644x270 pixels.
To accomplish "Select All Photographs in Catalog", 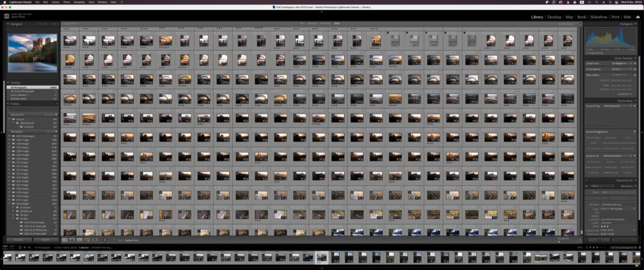I will click(x=33, y=87).
